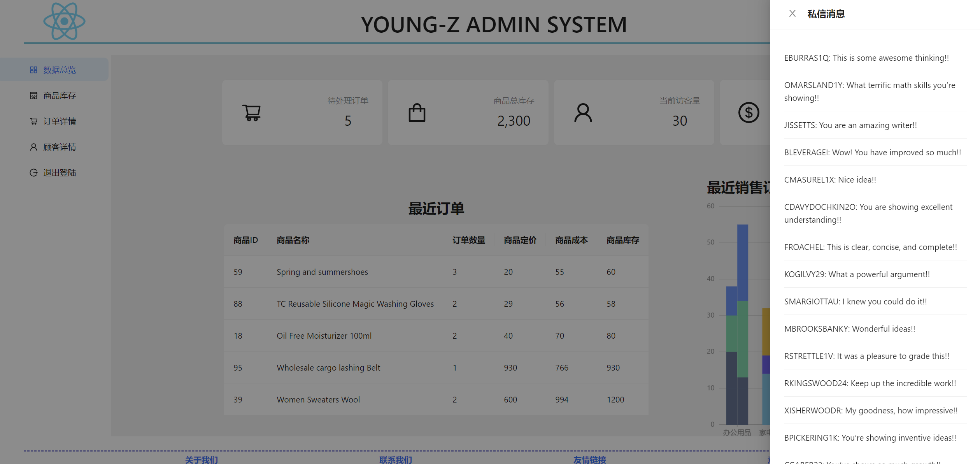Click the 订单数量 column header
Viewport: 980px width, 464px height.
click(468, 240)
